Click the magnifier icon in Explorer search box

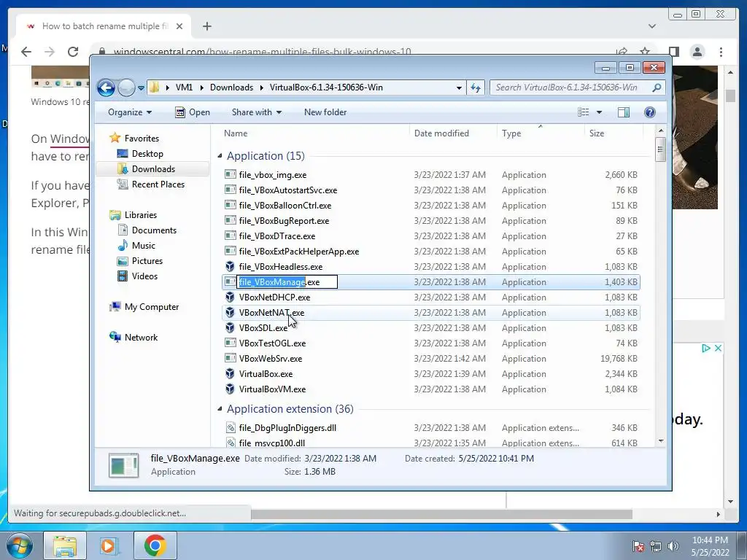pos(657,87)
